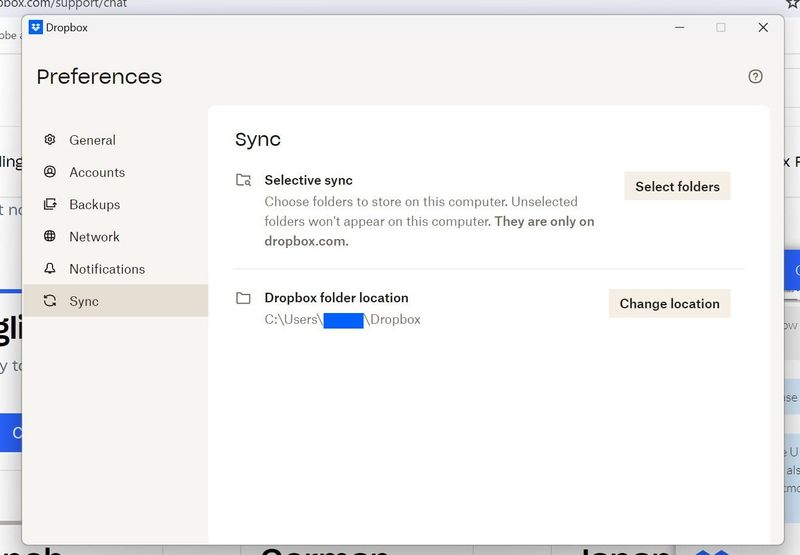The height and width of the screenshot is (555, 800).
Task: Click the Backups icon in sidebar
Action: tap(50, 204)
